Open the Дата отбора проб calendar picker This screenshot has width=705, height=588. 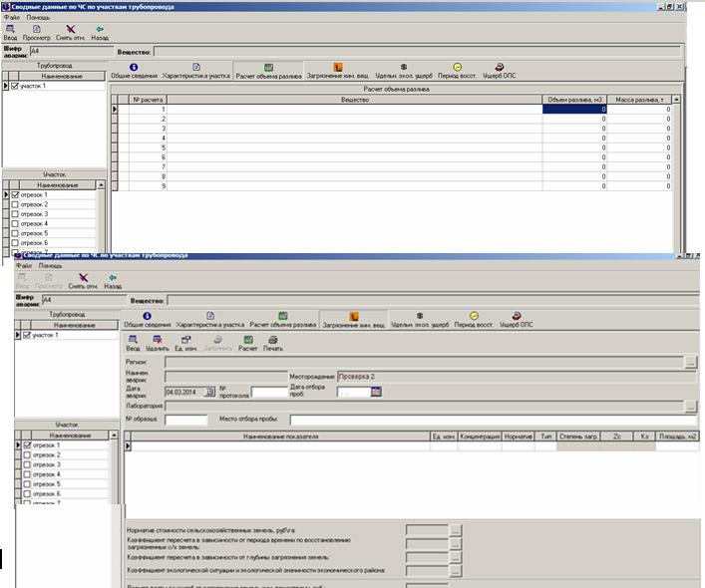376,392
